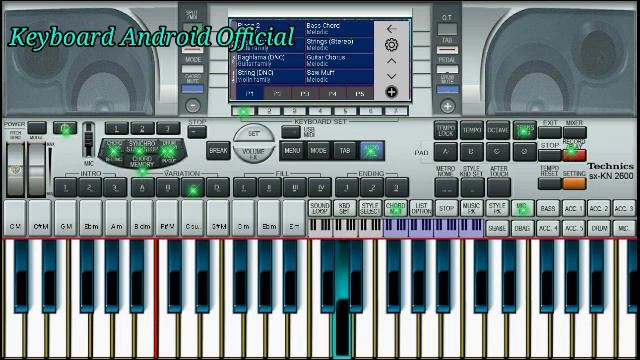The image size is (640, 360).
Task: Select keyboard set slot 2
Action: (x=269, y=111)
